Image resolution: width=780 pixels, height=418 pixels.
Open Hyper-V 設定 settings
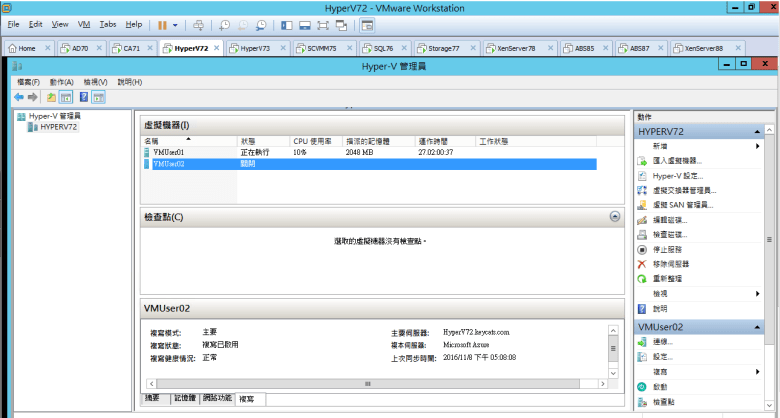(677, 176)
